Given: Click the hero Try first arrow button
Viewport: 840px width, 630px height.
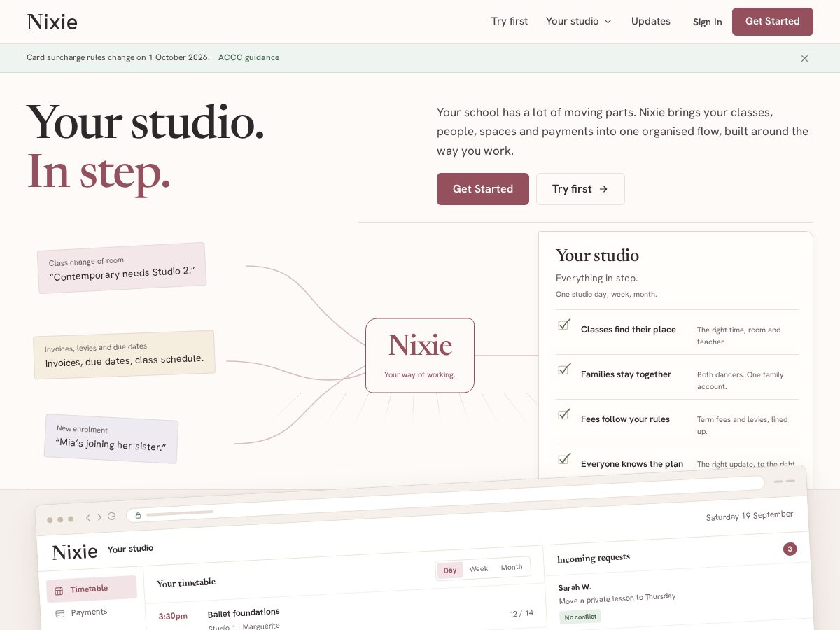Looking at the screenshot, I should (x=580, y=189).
